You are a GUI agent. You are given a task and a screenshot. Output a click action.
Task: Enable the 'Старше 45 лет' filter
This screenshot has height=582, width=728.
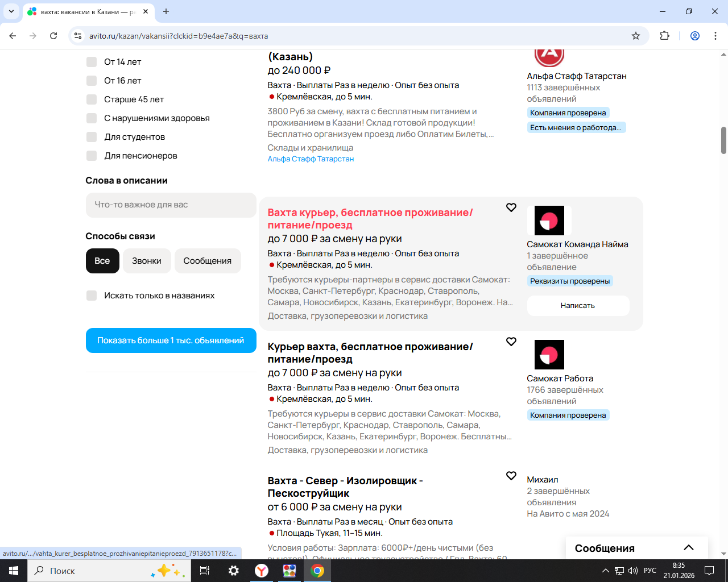click(x=92, y=99)
